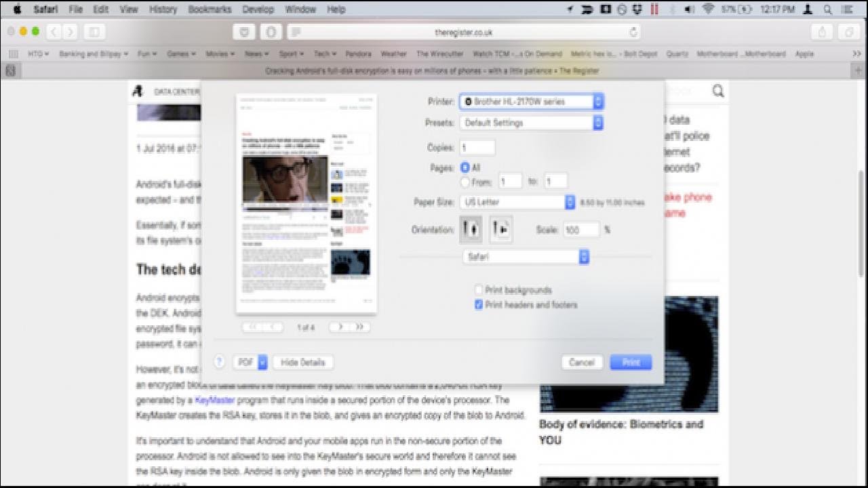Jump to last preview page

360,327
